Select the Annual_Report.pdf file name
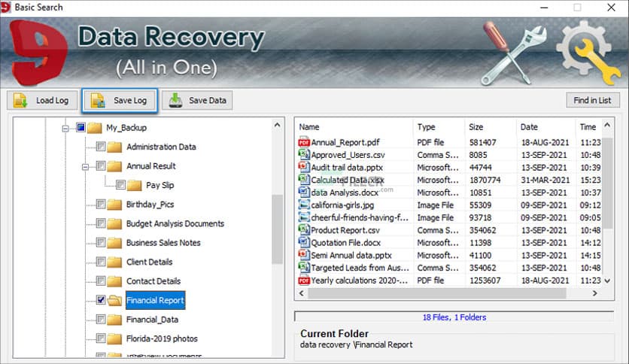The height and width of the screenshot is (364, 629). click(x=345, y=142)
